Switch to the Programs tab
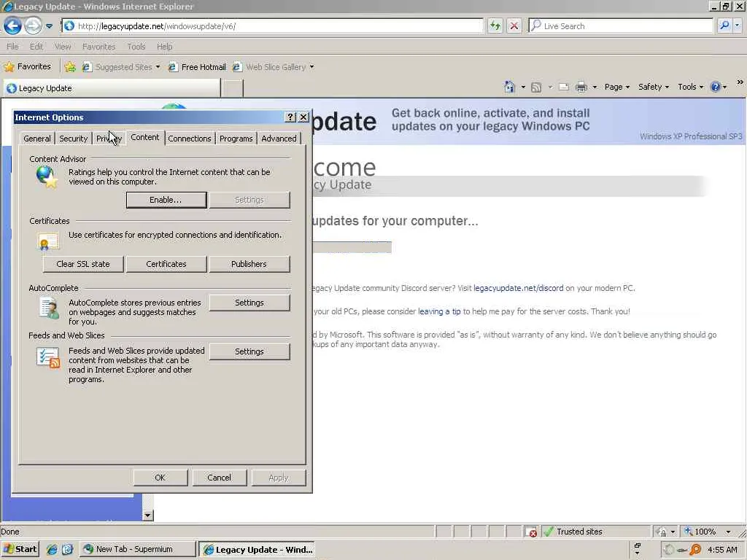The height and width of the screenshot is (560, 747). pyautogui.click(x=236, y=139)
